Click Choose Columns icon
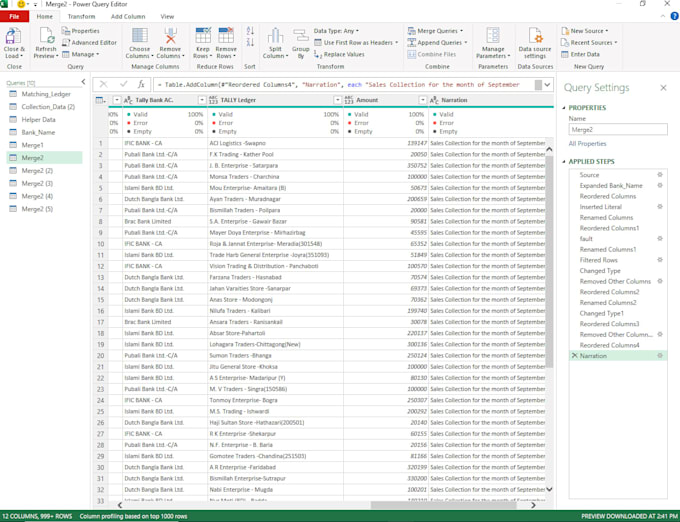This screenshot has height=522, width=680. [x=140, y=36]
